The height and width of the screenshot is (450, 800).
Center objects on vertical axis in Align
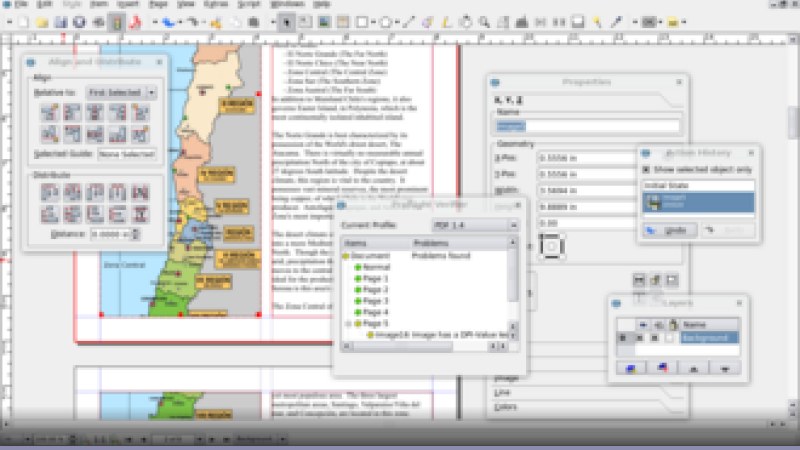click(95, 112)
